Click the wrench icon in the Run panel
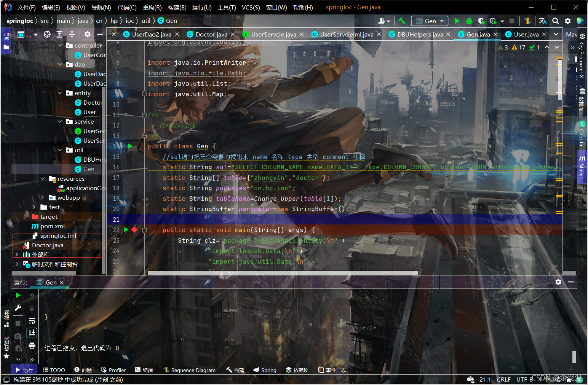The image size is (588, 385). pyautogui.click(x=18, y=308)
